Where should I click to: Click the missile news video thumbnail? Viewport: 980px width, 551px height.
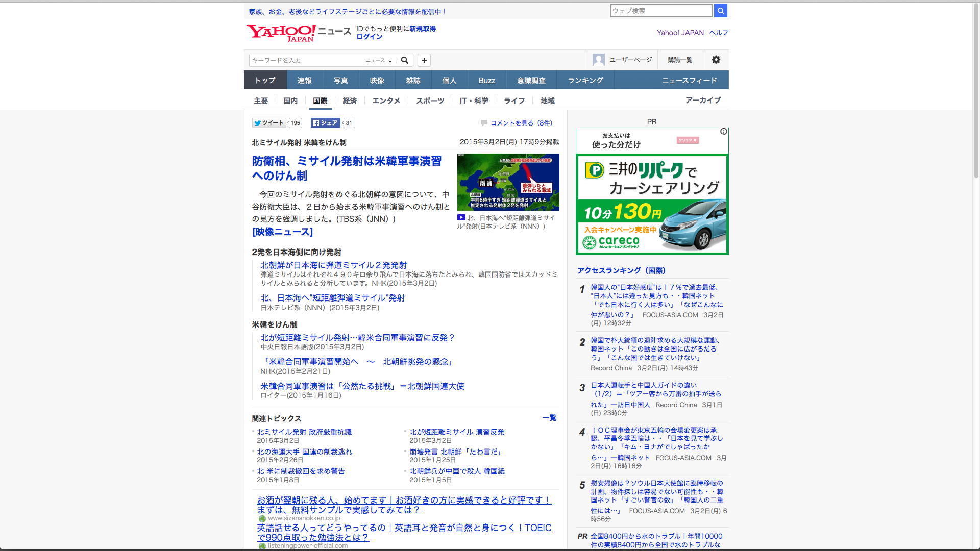(508, 182)
